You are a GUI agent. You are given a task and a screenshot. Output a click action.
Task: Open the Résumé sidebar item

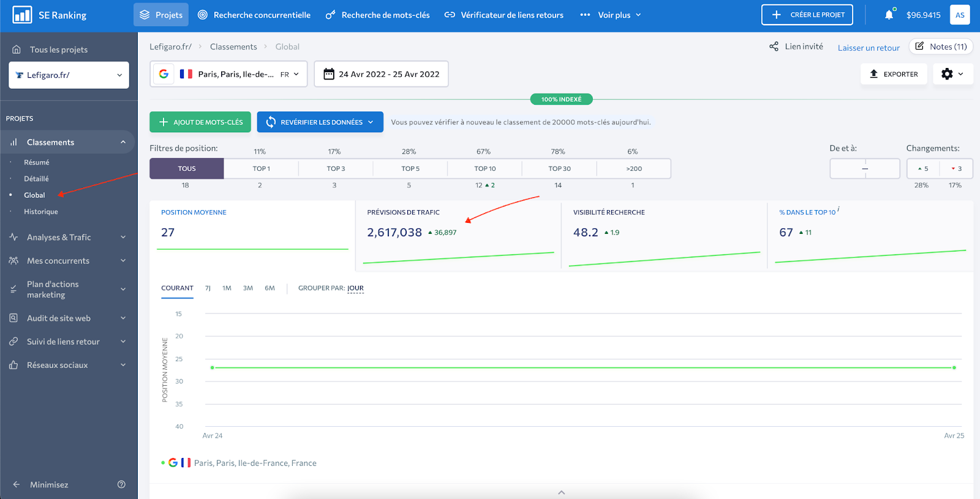coord(37,162)
